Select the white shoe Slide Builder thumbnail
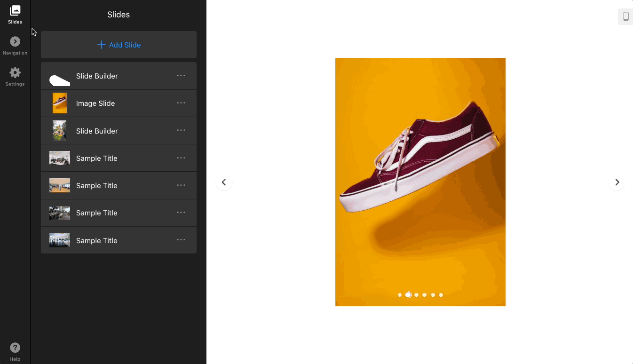Screen dimensions: 633x364 pyautogui.click(x=60, y=80)
